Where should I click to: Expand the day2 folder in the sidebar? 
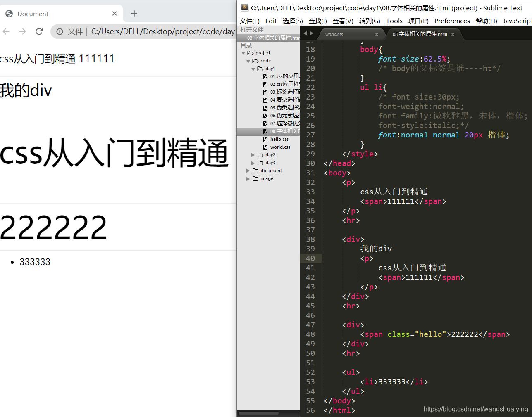(253, 155)
